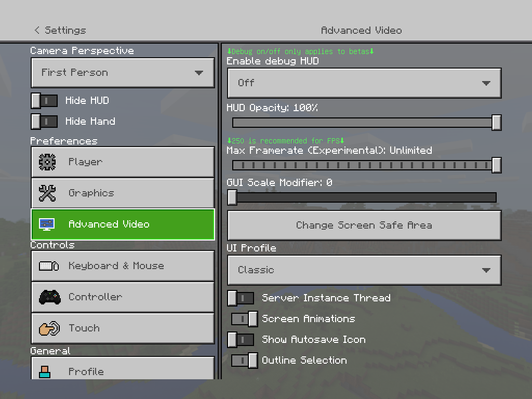Click the 'GUI Scale Modifier: 0' label
The image size is (532, 399).
pos(279,182)
